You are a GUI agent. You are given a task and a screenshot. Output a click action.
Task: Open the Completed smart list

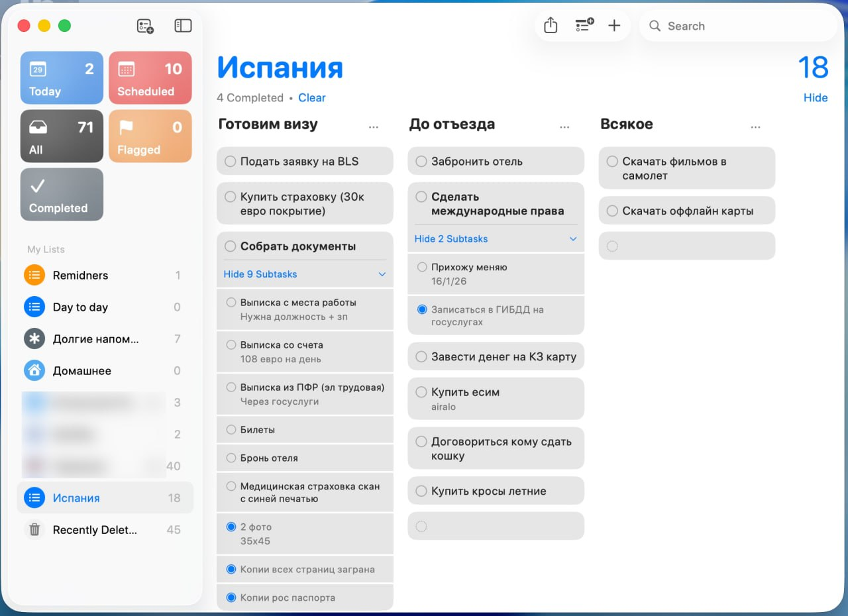(61, 194)
